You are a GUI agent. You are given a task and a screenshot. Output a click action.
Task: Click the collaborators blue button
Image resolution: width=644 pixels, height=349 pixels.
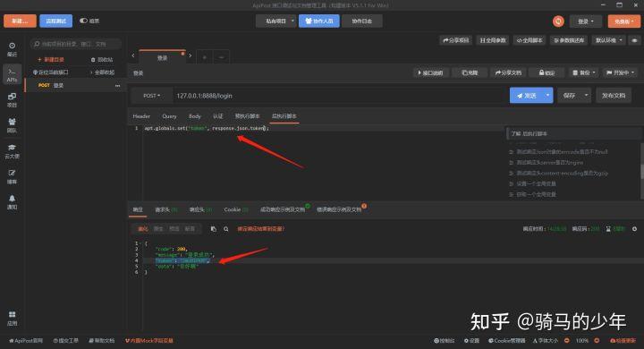click(319, 21)
